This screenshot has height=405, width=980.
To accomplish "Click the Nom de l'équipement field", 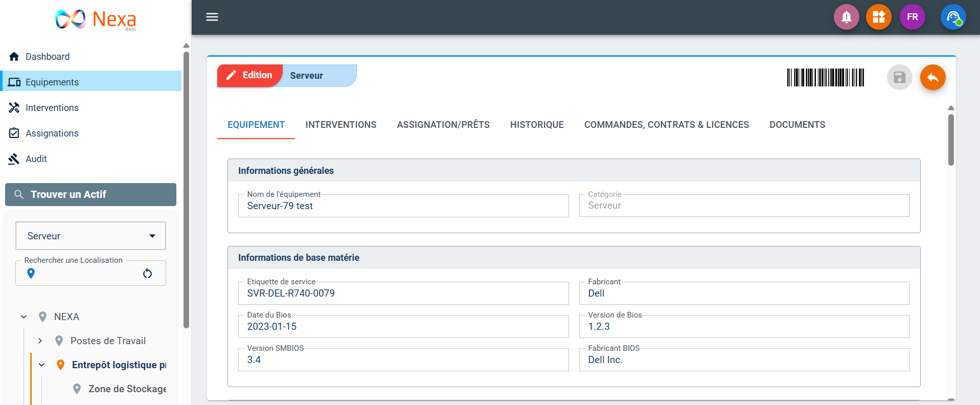I will coord(403,206).
